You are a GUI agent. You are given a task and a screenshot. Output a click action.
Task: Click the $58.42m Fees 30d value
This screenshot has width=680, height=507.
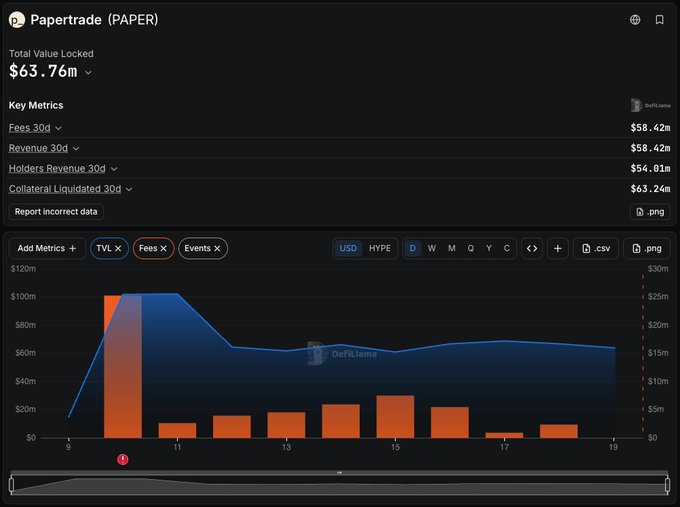650,128
